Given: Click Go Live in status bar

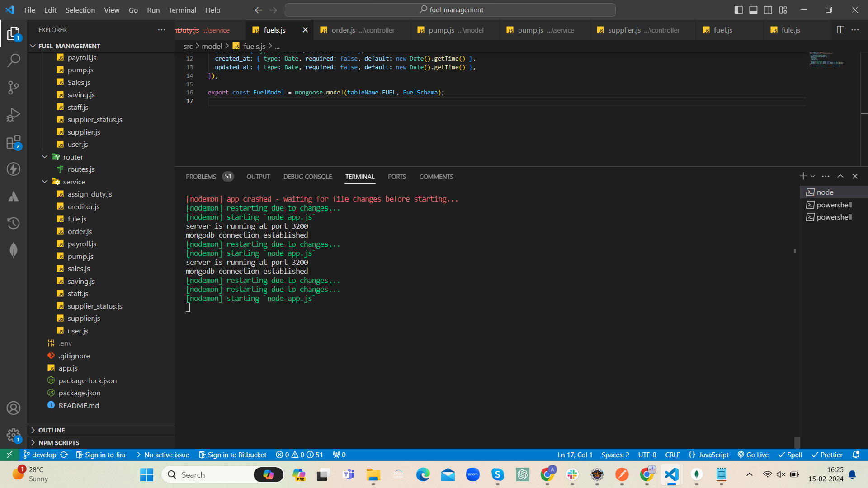Looking at the screenshot, I should pos(753,455).
